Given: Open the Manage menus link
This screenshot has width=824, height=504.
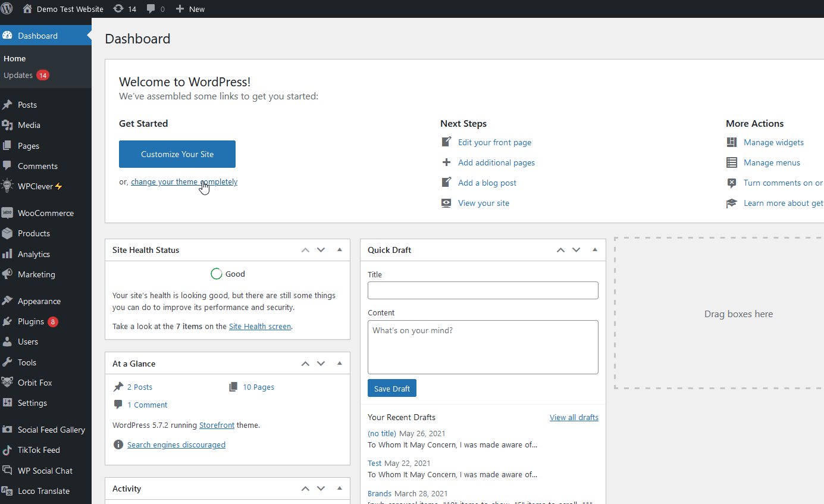Looking at the screenshot, I should pyautogui.click(x=772, y=162).
